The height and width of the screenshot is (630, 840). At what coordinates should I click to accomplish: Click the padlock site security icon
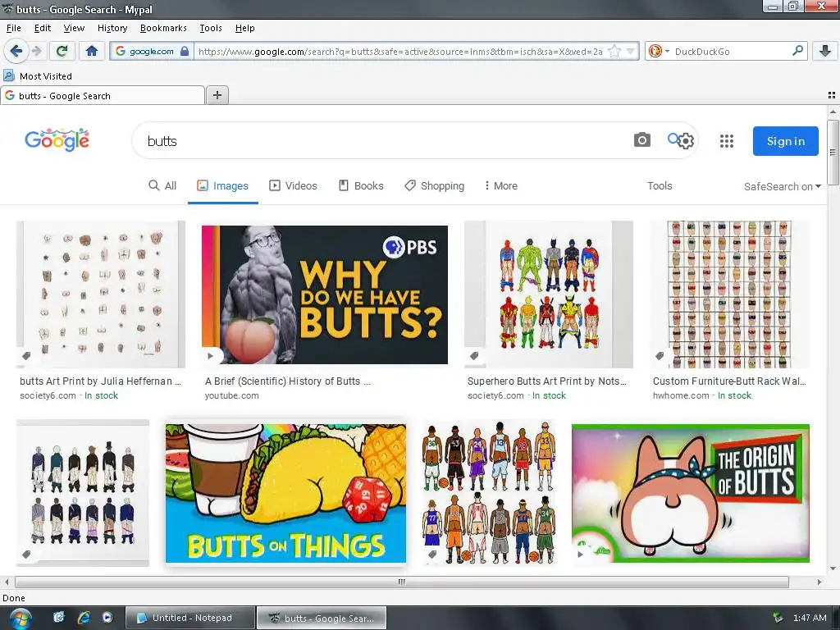click(x=185, y=52)
